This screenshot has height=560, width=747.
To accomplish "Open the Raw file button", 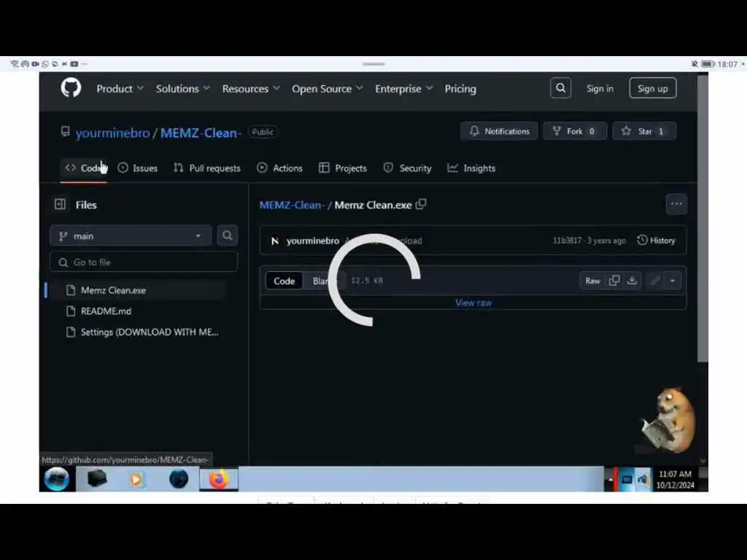I will click(592, 281).
